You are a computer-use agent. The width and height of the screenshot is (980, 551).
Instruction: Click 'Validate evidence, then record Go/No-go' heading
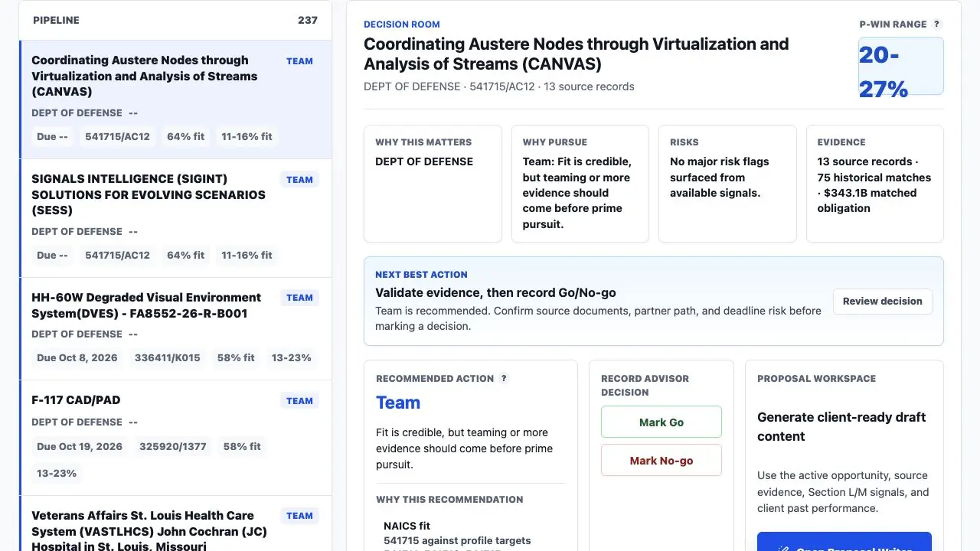click(x=495, y=292)
